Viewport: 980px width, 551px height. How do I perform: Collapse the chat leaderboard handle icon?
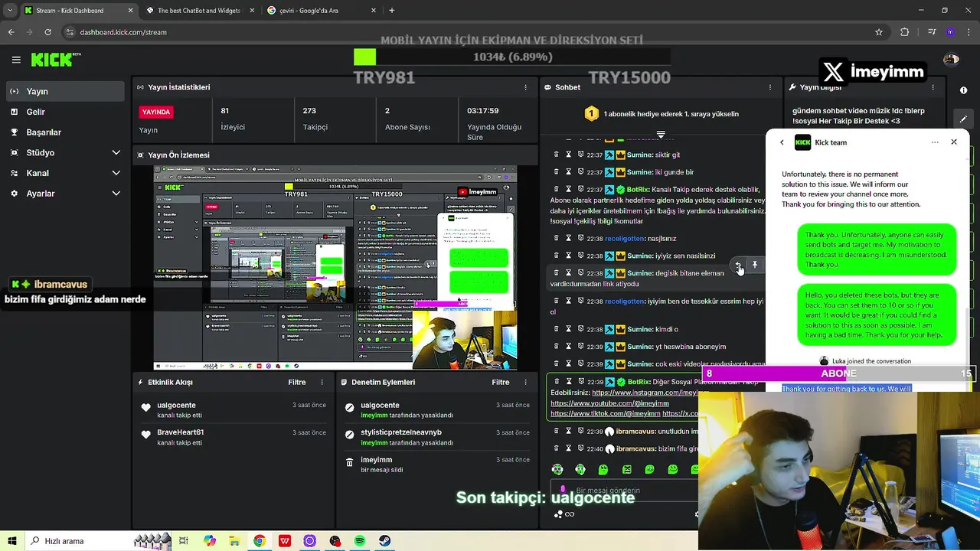(661, 134)
